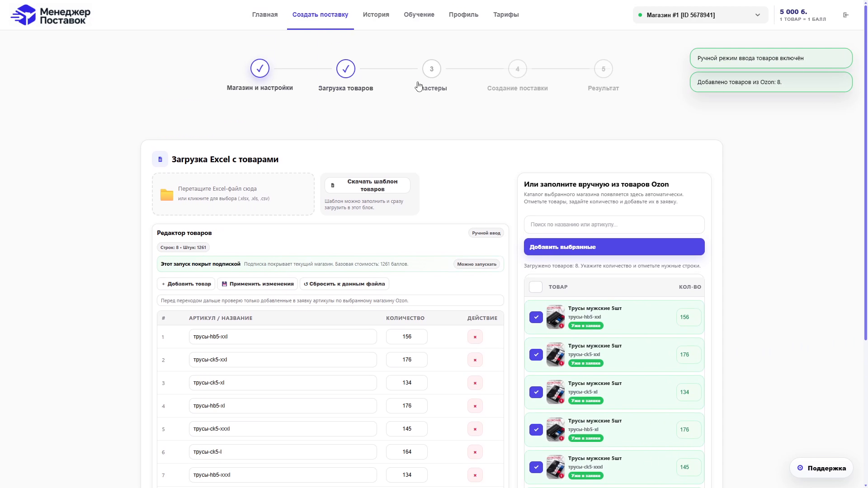Click the yellow folder upload icon

pyautogui.click(x=167, y=194)
